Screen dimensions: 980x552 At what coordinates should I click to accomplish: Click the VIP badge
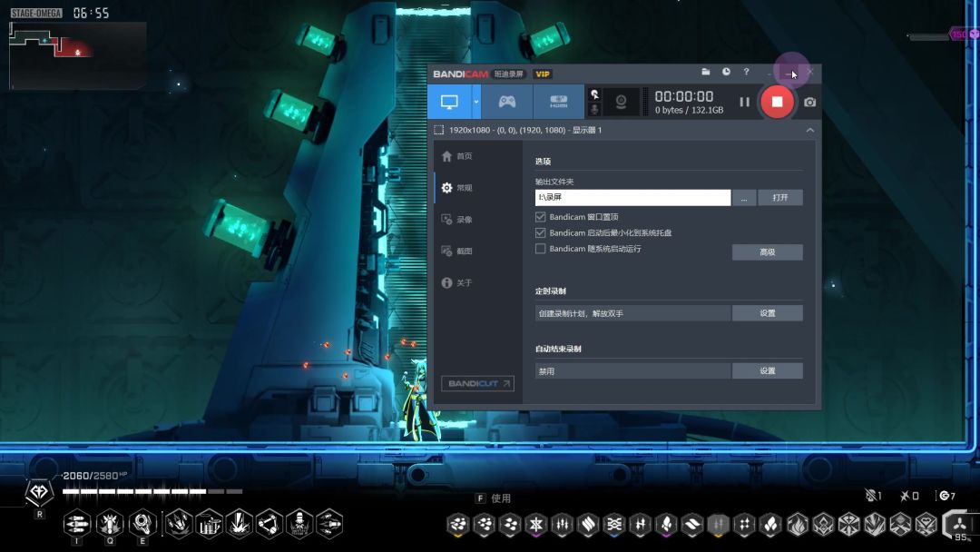coord(542,74)
